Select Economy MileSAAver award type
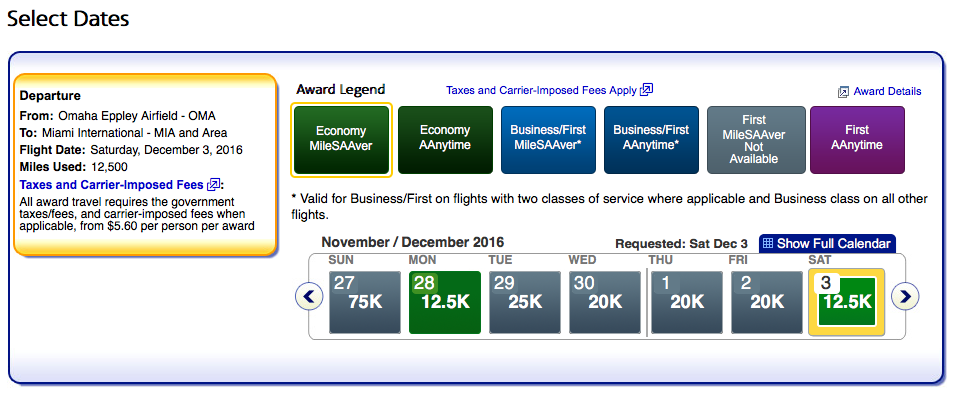 pyautogui.click(x=341, y=140)
